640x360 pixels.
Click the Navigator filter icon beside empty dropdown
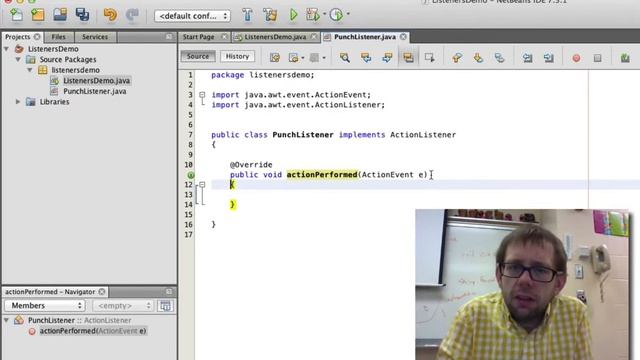pyautogui.click(x=165, y=306)
